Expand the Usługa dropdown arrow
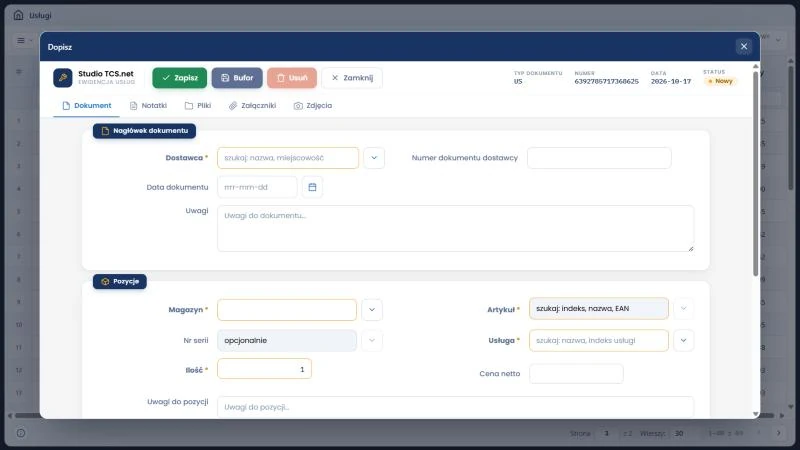800x450 pixels. [684, 340]
